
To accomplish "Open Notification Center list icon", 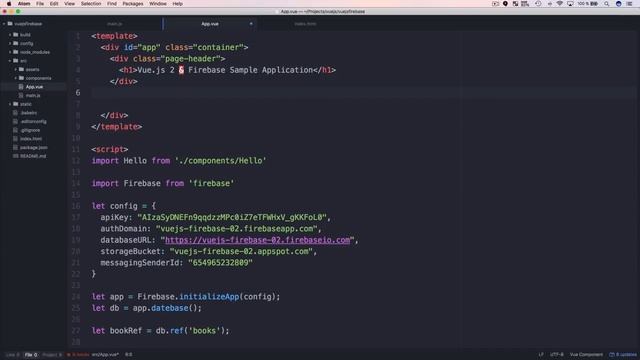I will click(630, 4).
